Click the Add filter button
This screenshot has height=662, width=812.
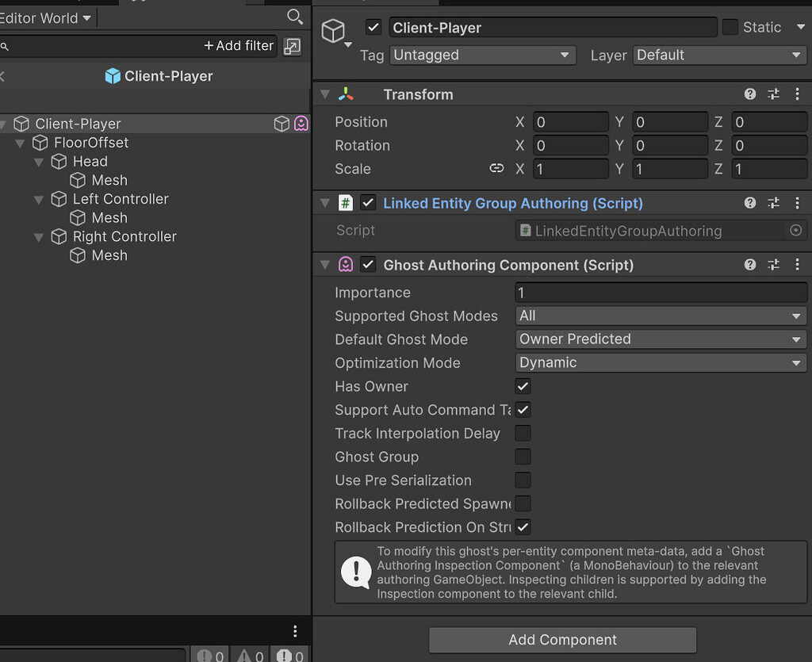tap(238, 45)
